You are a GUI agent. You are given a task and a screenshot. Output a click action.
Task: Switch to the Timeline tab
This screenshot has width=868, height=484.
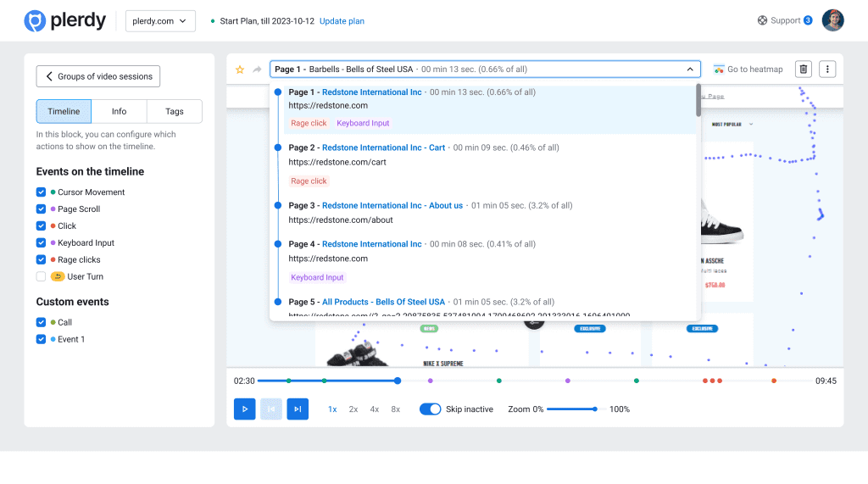(64, 111)
